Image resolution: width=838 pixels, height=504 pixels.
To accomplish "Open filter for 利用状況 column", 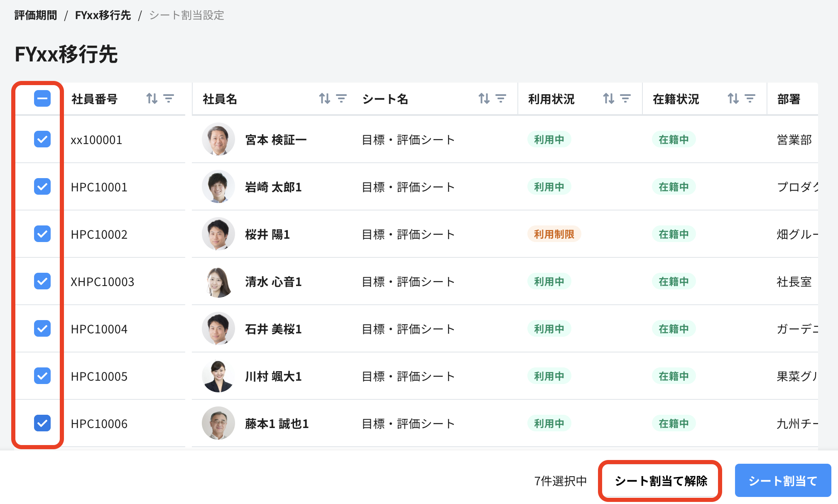I will (x=625, y=98).
